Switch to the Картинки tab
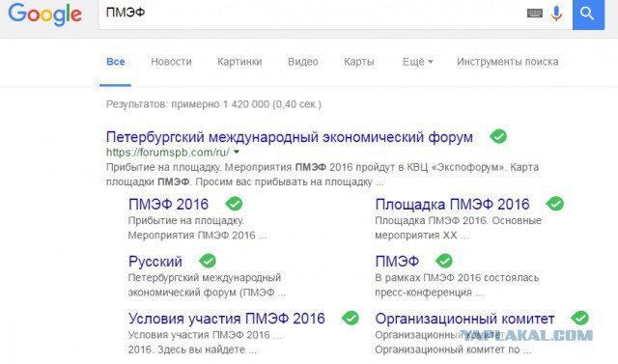The height and width of the screenshot is (364, 618). click(x=239, y=62)
